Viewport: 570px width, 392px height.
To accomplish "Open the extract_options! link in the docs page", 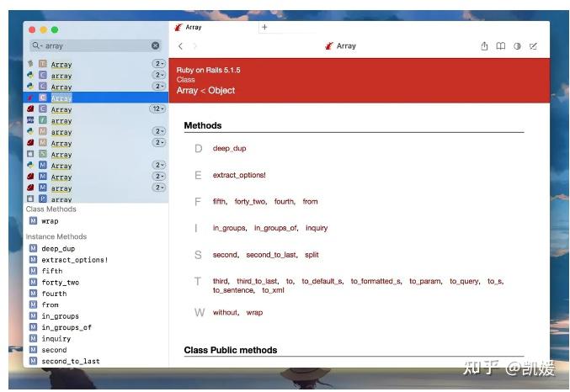I will click(x=239, y=175).
